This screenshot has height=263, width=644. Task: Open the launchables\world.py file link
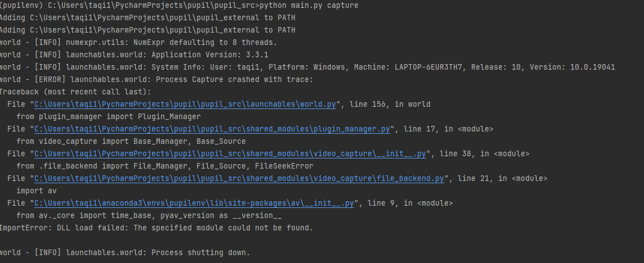pyautogui.click(x=185, y=104)
